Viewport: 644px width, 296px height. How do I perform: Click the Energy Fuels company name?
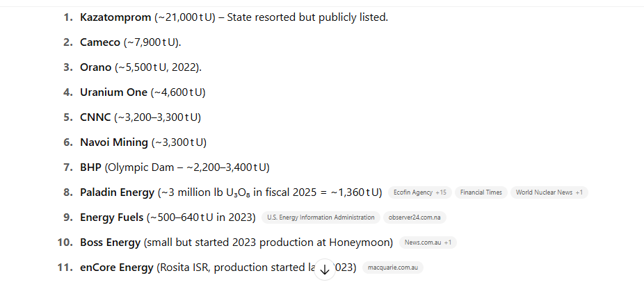[x=112, y=217]
